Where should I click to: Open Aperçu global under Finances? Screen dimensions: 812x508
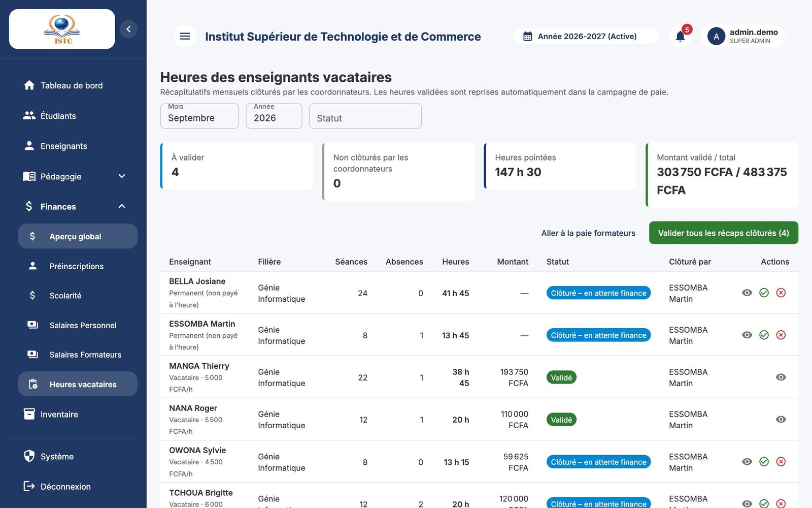78,236
